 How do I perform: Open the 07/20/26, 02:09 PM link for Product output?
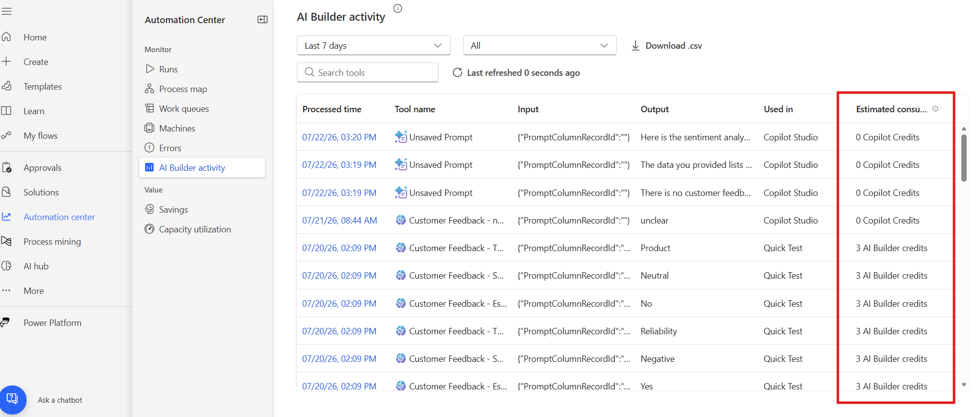(x=339, y=248)
